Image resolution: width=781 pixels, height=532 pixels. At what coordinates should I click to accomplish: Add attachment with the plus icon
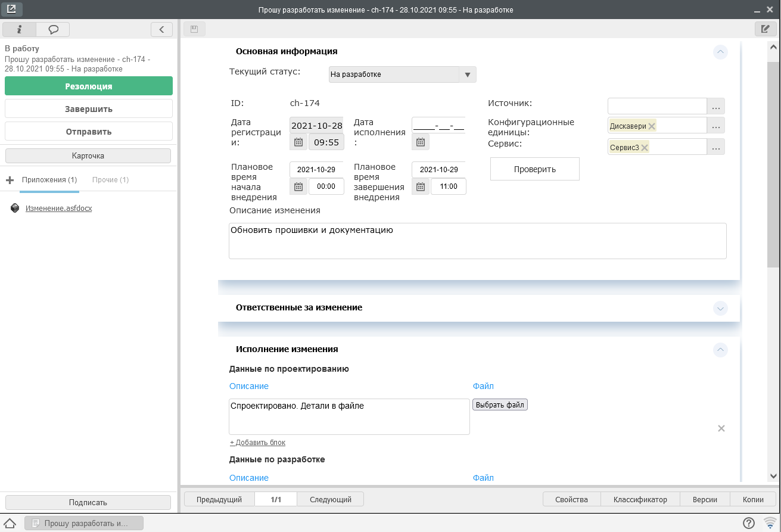(x=10, y=180)
